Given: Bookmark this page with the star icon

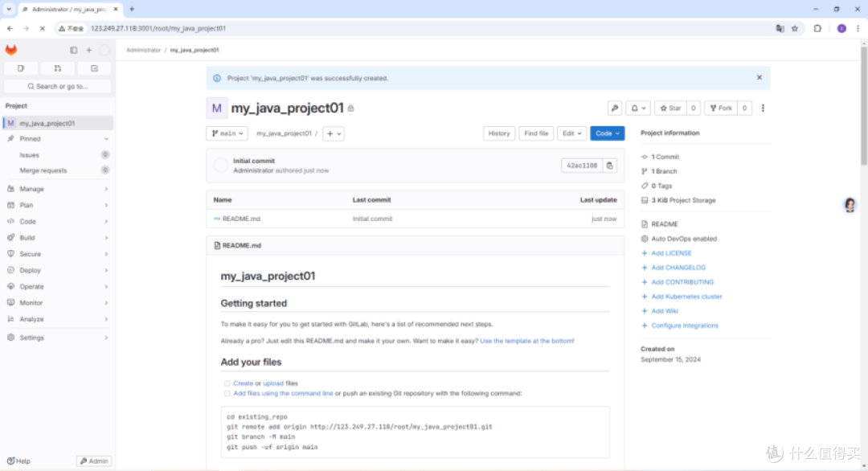Looking at the screenshot, I should point(795,28).
